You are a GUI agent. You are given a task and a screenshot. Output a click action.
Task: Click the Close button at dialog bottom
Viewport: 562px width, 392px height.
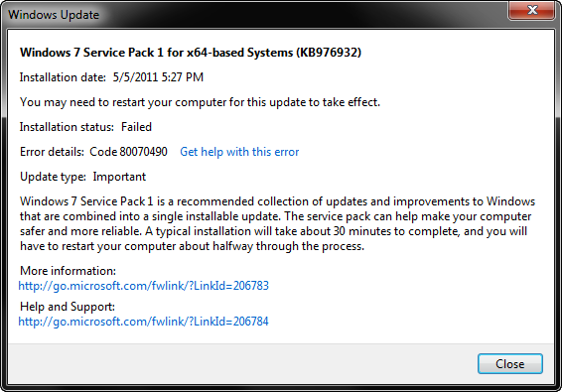point(510,363)
